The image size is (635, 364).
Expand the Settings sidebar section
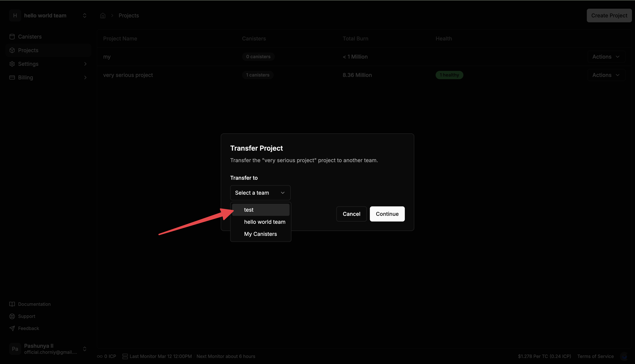[85, 64]
